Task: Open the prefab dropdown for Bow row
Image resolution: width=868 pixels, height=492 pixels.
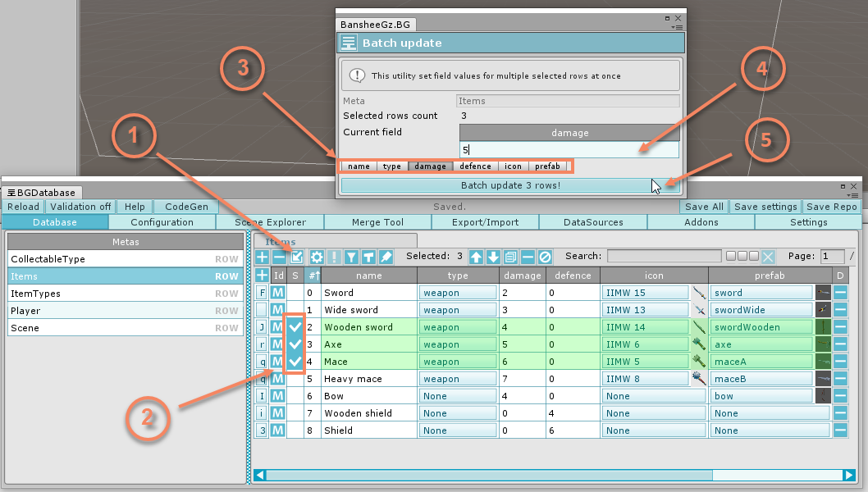Action: [x=761, y=396]
